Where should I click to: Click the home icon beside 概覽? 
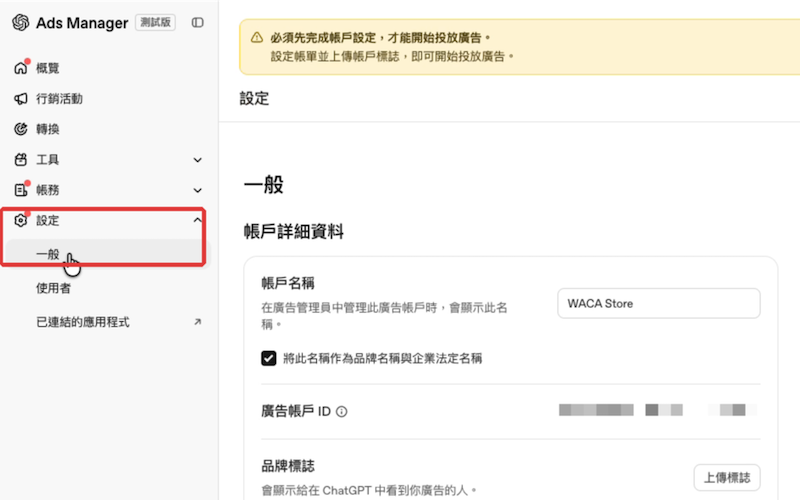tap(20, 68)
